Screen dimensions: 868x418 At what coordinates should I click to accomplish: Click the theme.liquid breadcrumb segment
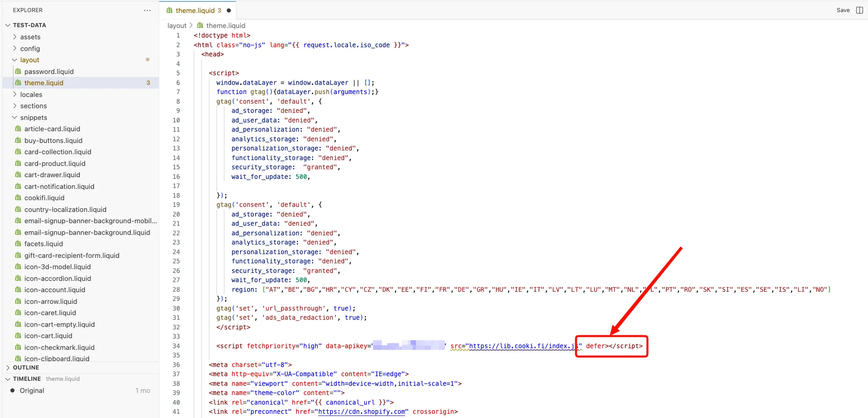226,25
